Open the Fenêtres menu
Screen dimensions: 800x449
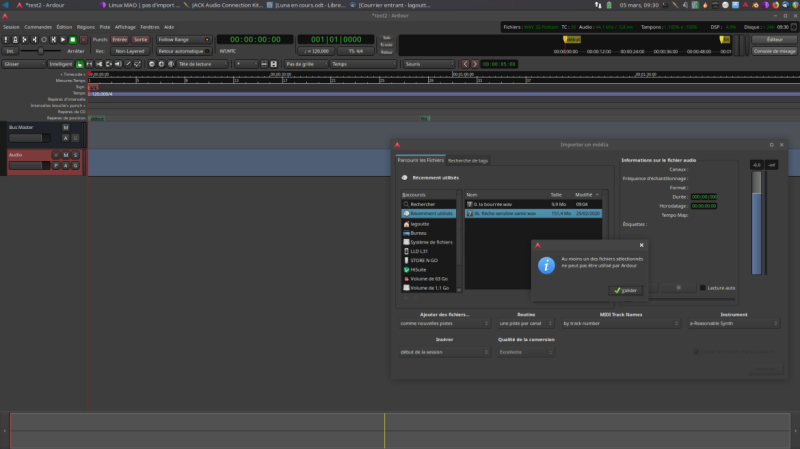click(150, 27)
